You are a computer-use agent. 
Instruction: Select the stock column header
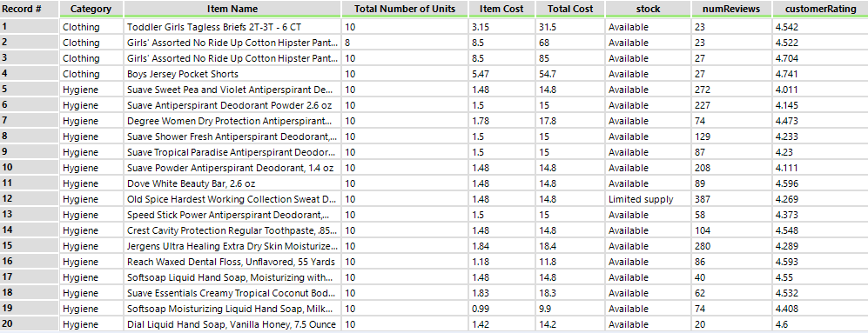[x=648, y=9]
